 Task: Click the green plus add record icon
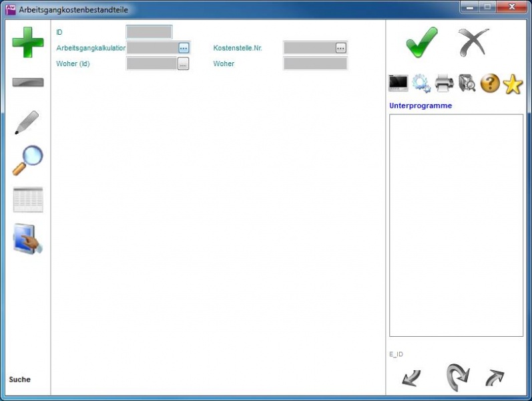[x=28, y=42]
